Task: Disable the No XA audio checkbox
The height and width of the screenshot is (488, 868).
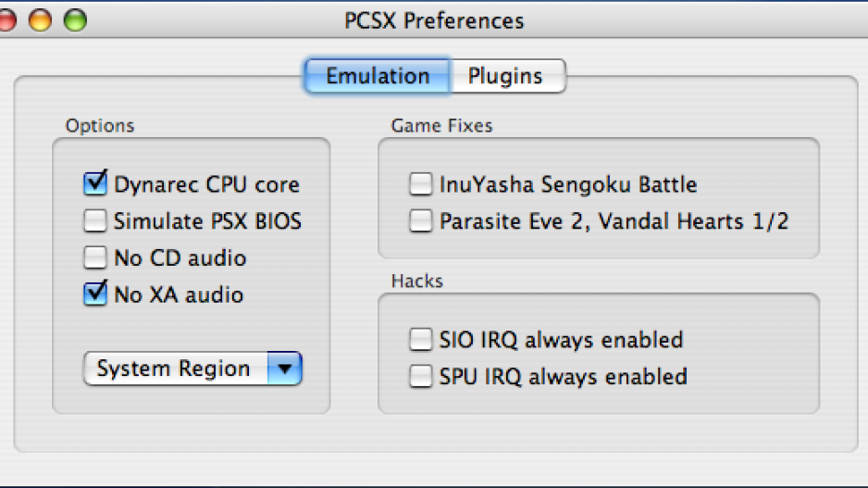Action: [x=95, y=294]
